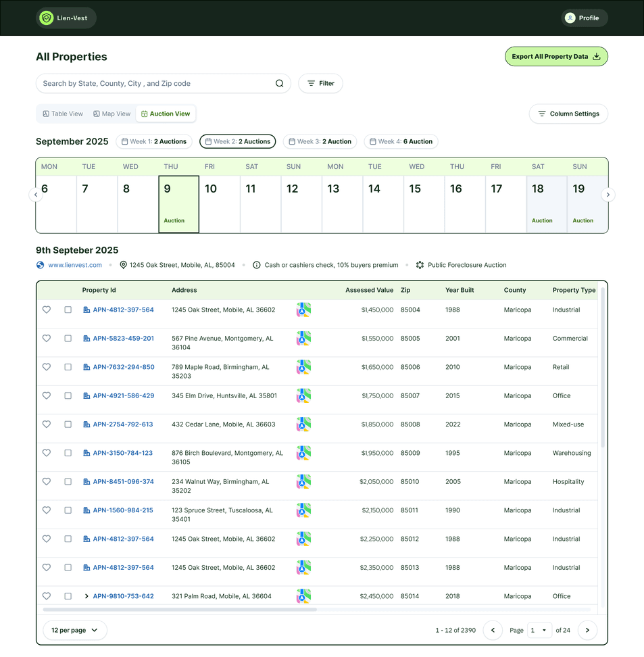Select checkbox for APN-5823-459-201

(68, 339)
